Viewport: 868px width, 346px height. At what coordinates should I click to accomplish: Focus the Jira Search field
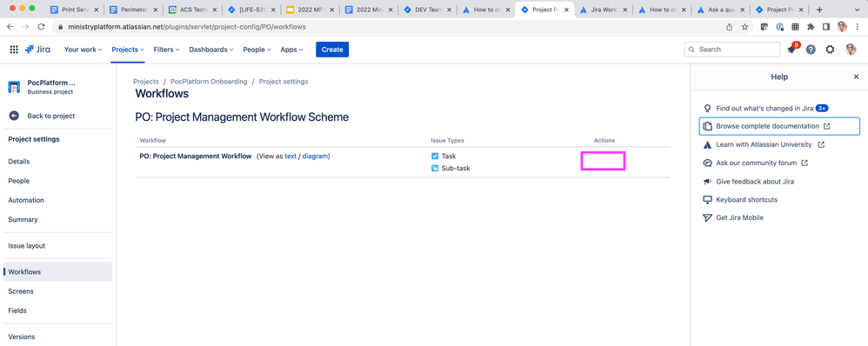tap(731, 50)
